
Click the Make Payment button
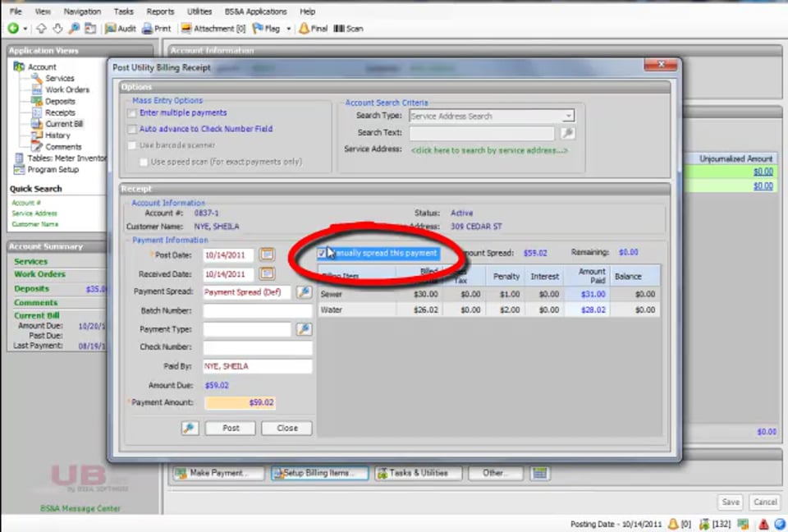(x=218, y=473)
